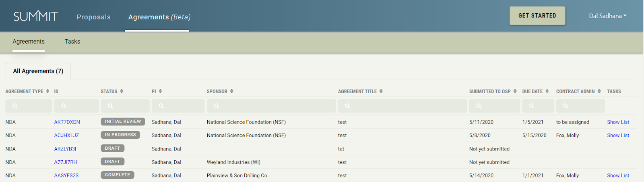Switch to the Tasks tab
Image resolution: width=644 pixels, height=182 pixels.
pos(72,42)
